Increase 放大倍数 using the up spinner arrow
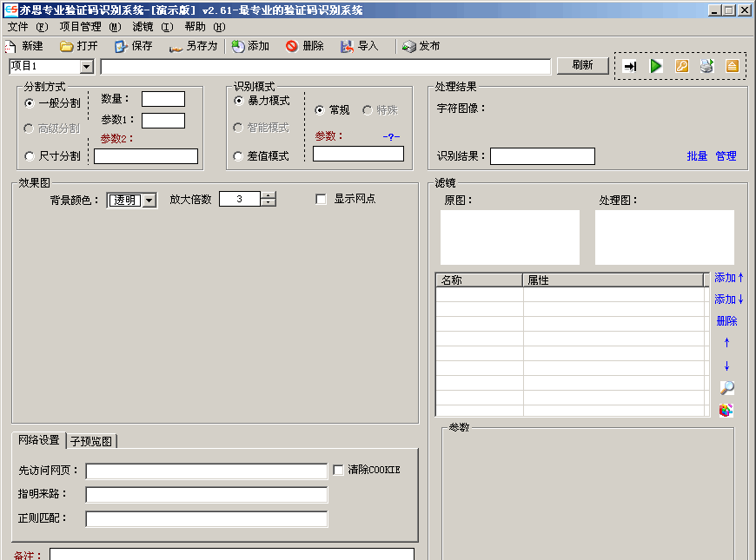This screenshot has width=756, height=560. (269, 195)
